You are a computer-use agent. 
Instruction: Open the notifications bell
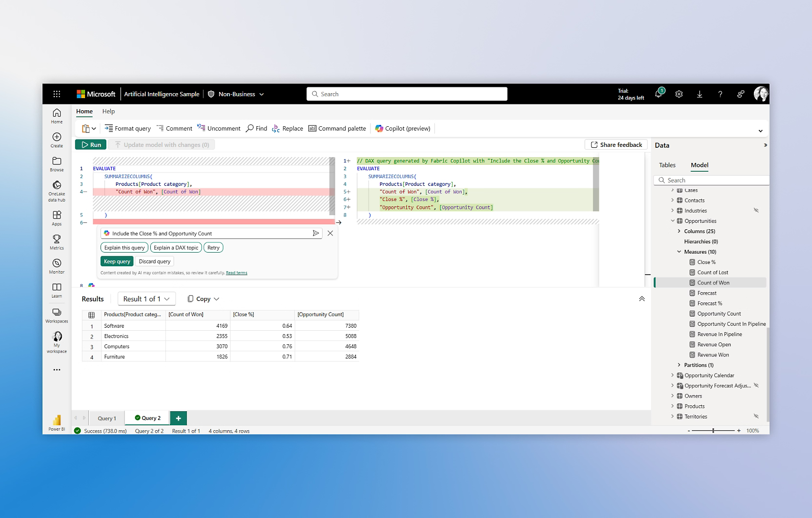click(658, 94)
